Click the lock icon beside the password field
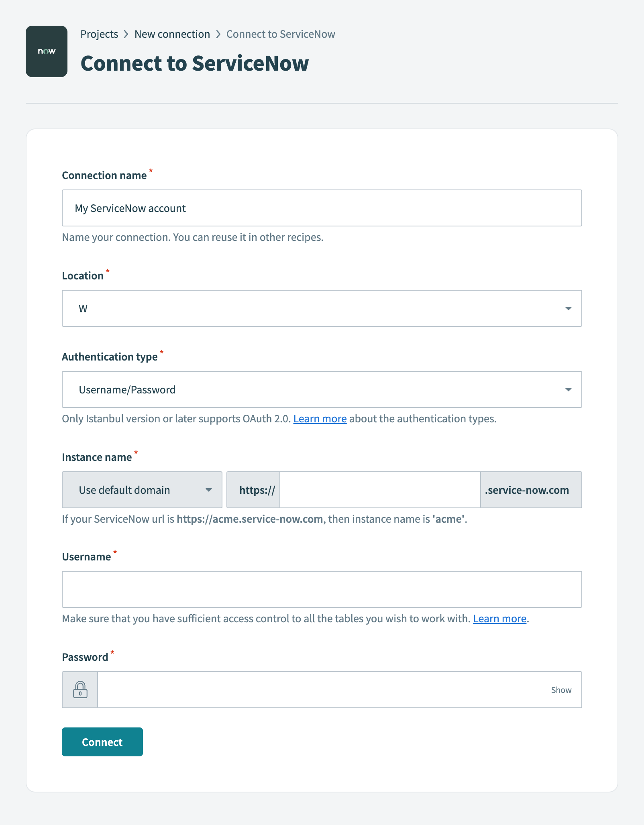Viewport: 644px width, 825px height. [80, 689]
